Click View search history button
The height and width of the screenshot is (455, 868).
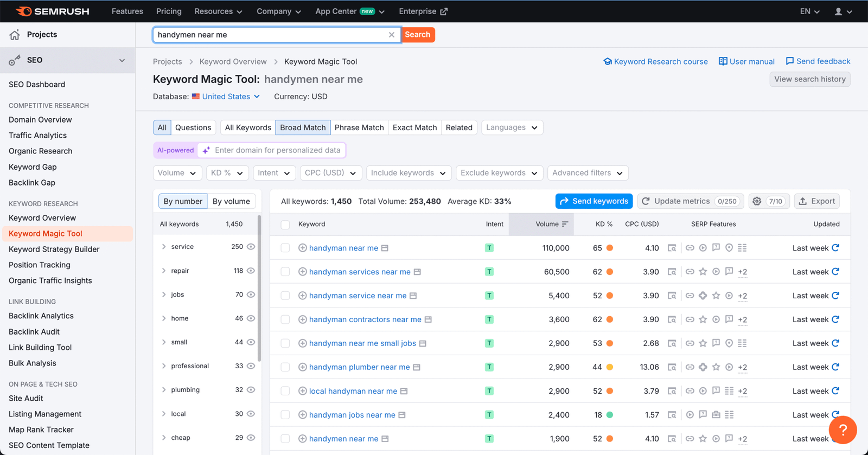click(x=810, y=79)
